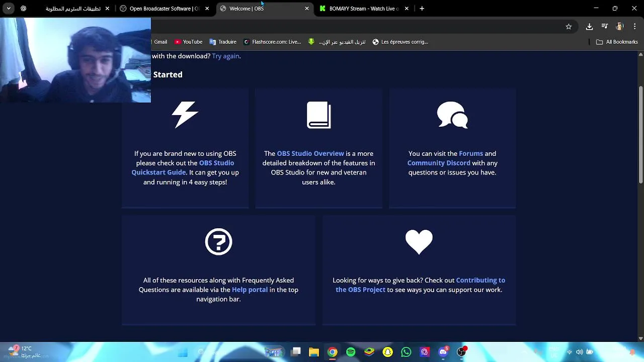Click the volume icon in system tray
This screenshot has width=644, height=362.
click(580, 352)
